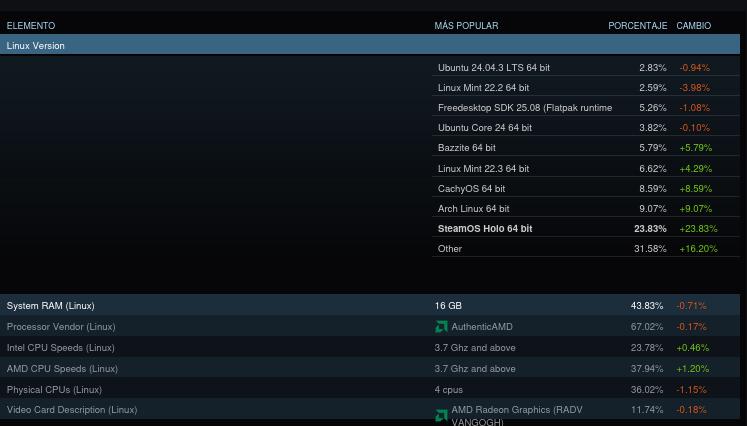
Task: Collapse the Linux Version section header
Action: 370,46
